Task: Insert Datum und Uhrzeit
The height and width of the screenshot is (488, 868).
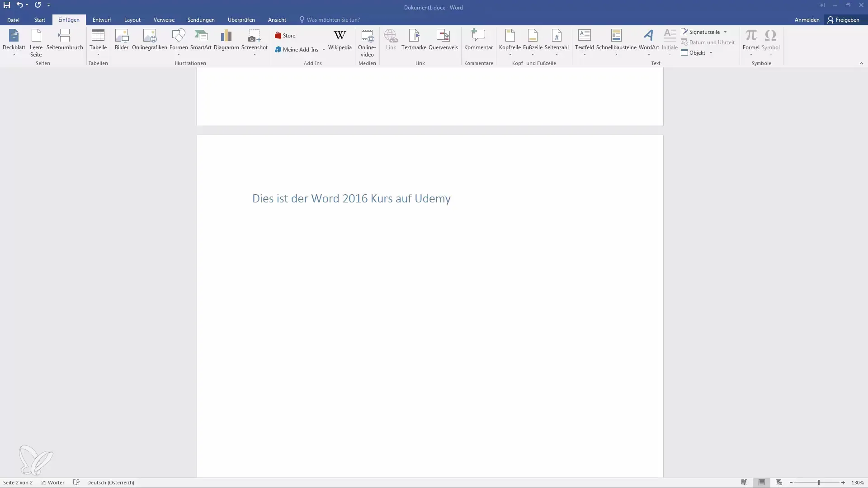Action: (708, 42)
